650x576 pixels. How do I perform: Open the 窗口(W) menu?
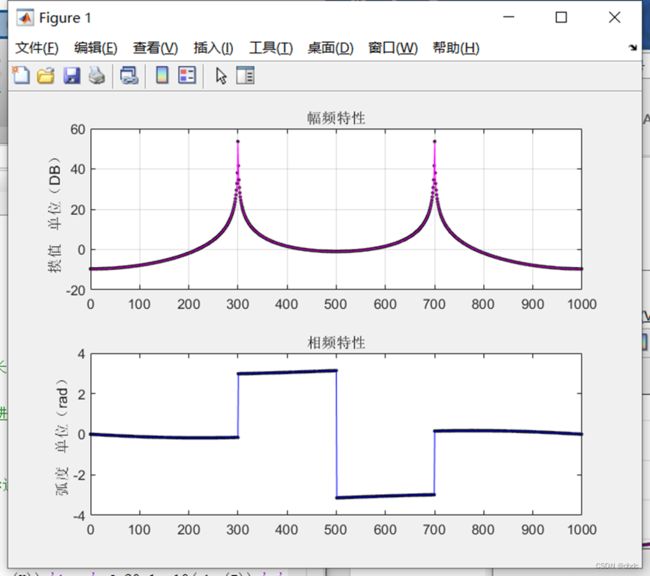(x=393, y=48)
